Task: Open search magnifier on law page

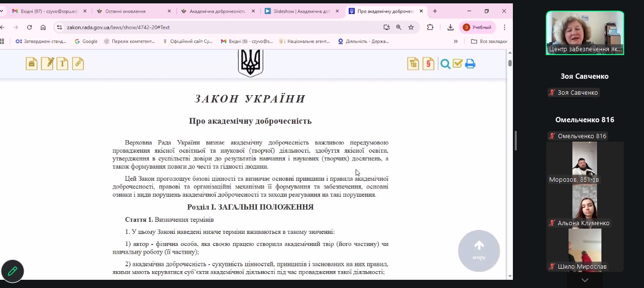Action: tap(445, 64)
